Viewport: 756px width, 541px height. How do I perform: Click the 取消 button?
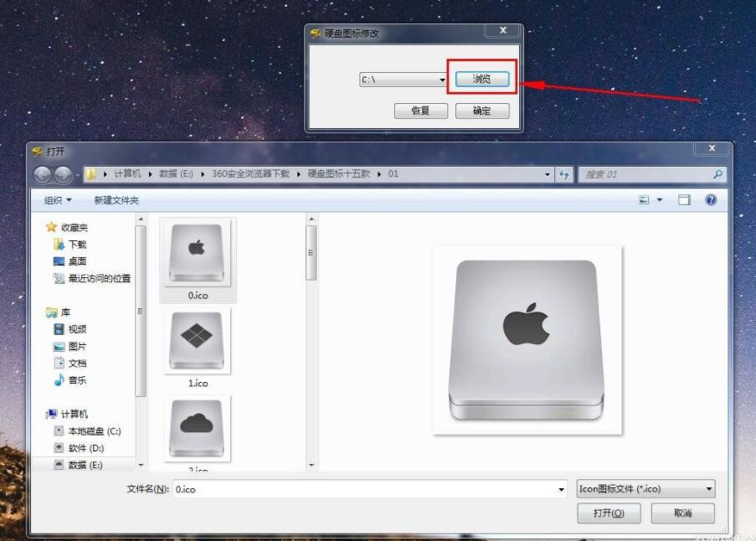[682, 513]
